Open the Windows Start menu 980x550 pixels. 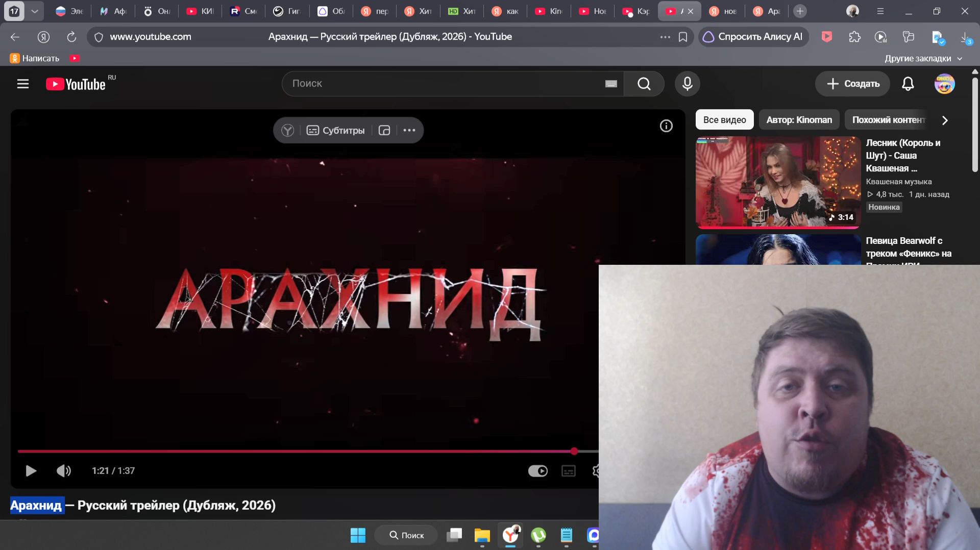[358, 535]
